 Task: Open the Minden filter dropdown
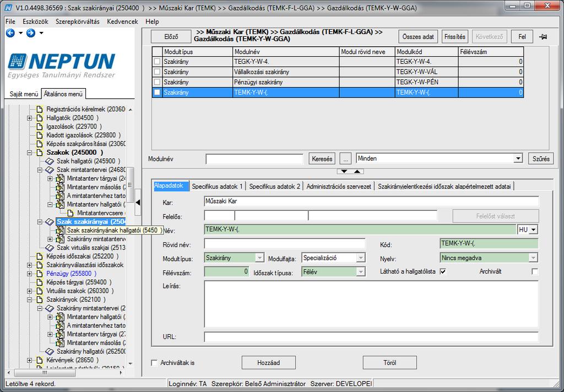pyautogui.click(x=518, y=158)
